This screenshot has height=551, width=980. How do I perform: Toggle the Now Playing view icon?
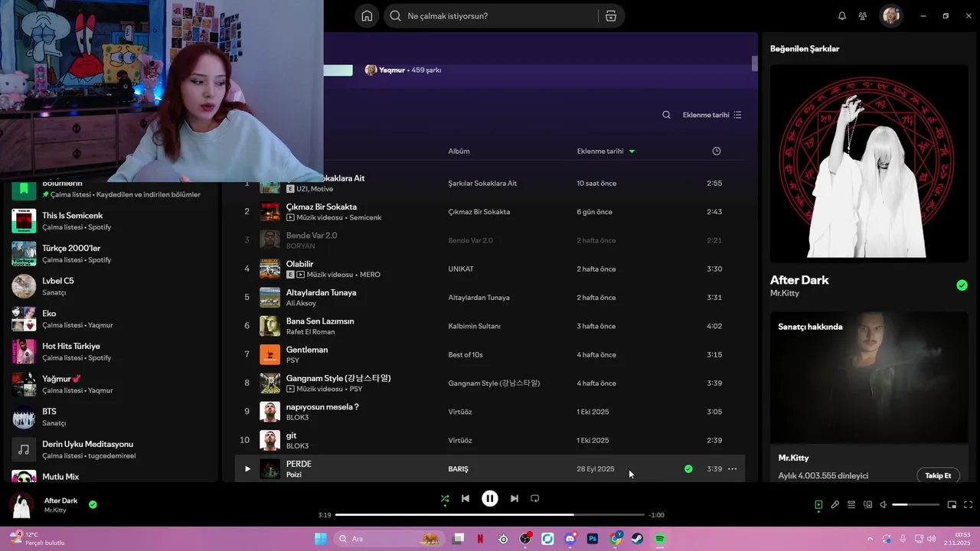tap(818, 505)
